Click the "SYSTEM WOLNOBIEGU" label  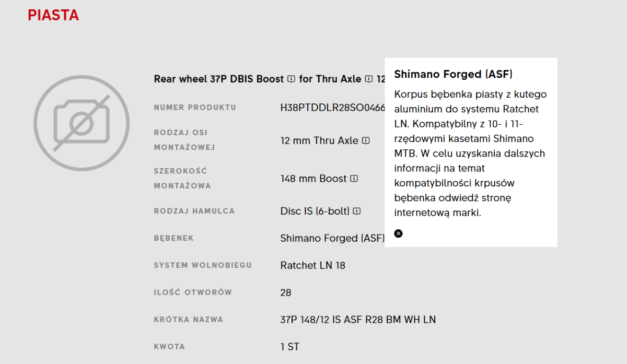203,265
